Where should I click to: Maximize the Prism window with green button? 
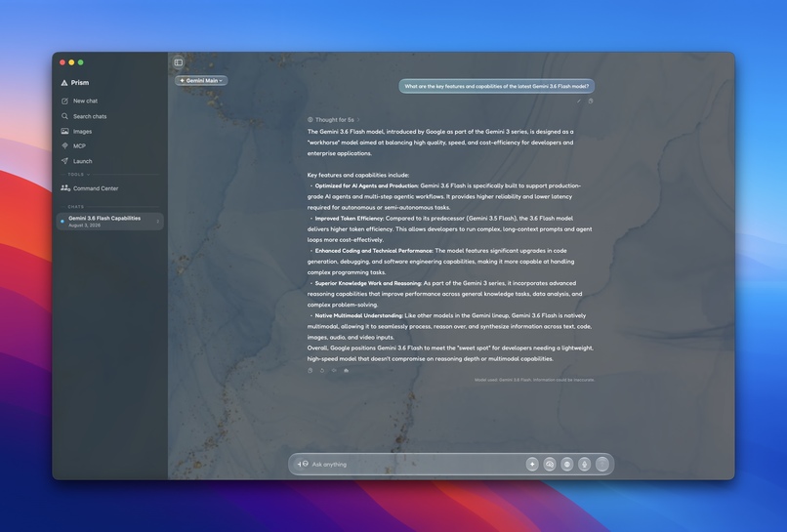coord(80,62)
